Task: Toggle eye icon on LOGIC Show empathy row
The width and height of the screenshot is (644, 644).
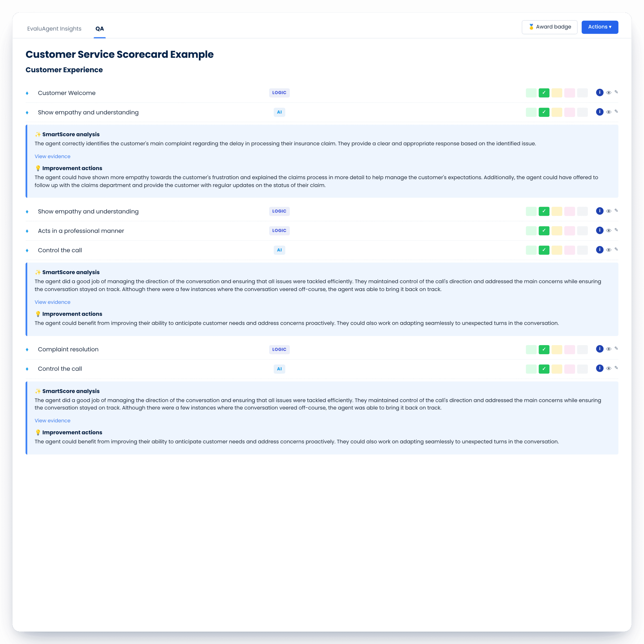Action: pyautogui.click(x=608, y=211)
